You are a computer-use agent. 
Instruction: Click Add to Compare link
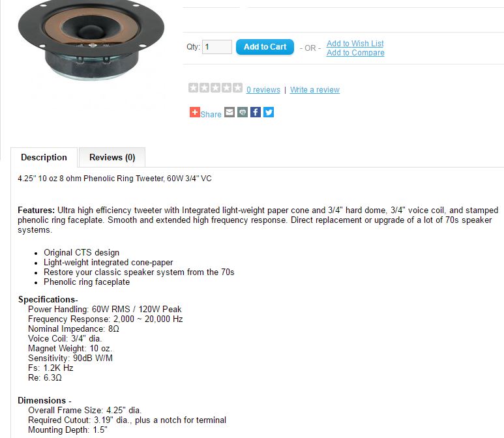click(355, 53)
